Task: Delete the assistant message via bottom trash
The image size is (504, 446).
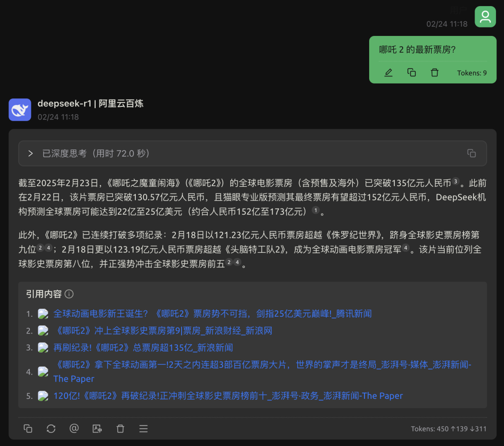Action: pos(120,429)
